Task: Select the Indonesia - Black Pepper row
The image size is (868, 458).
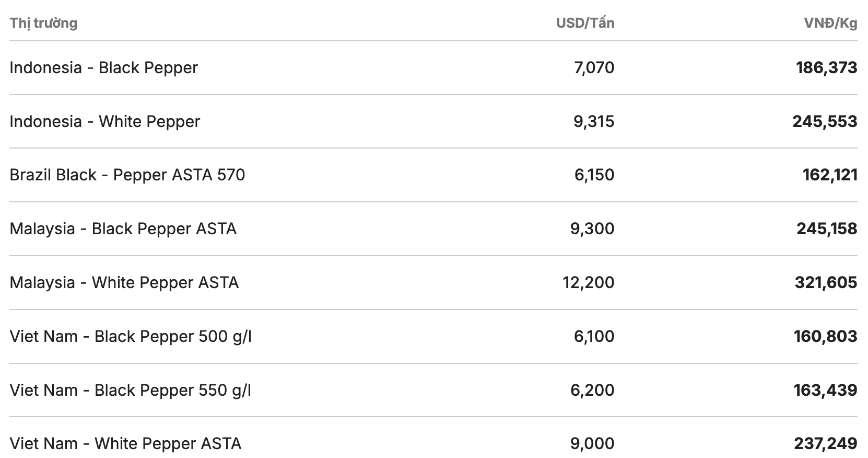Action: pyautogui.click(x=103, y=68)
